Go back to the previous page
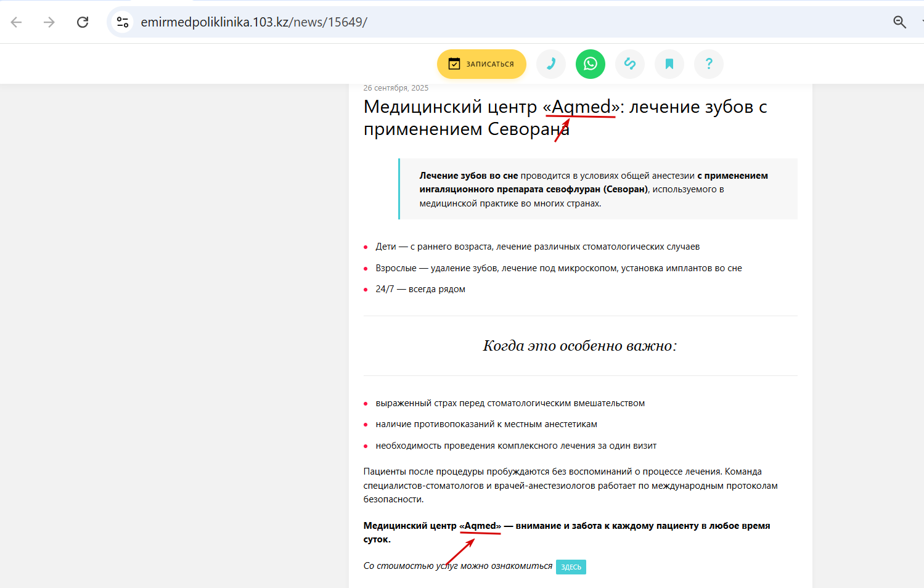 pyautogui.click(x=17, y=22)
